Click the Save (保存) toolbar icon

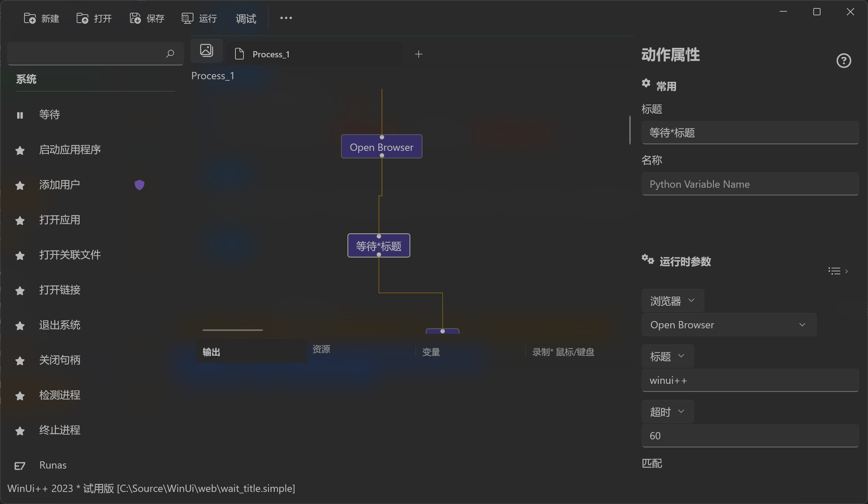tap(135, 18)
